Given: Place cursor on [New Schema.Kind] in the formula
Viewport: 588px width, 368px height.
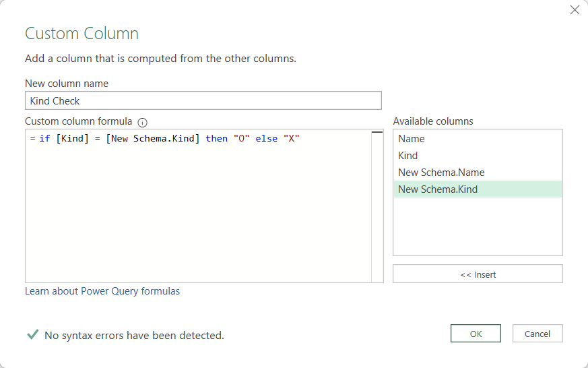Looking at the screenshot, I should pos(153,139).
